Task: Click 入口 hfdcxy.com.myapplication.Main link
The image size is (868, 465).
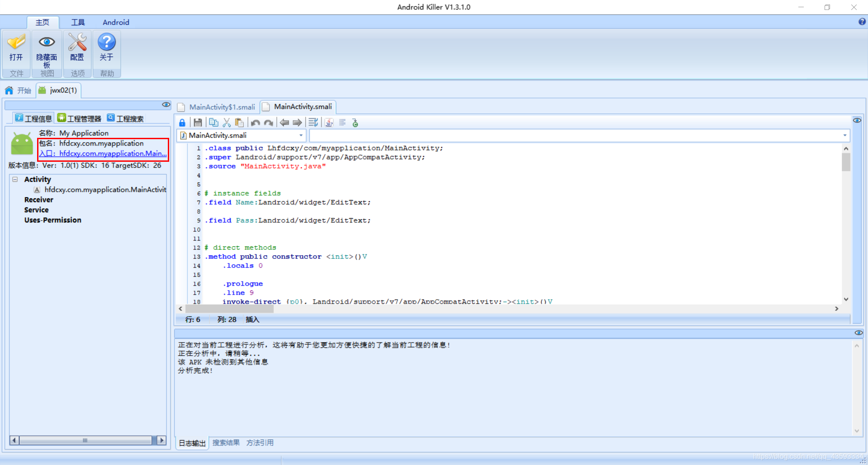Action: click(103, 154)
